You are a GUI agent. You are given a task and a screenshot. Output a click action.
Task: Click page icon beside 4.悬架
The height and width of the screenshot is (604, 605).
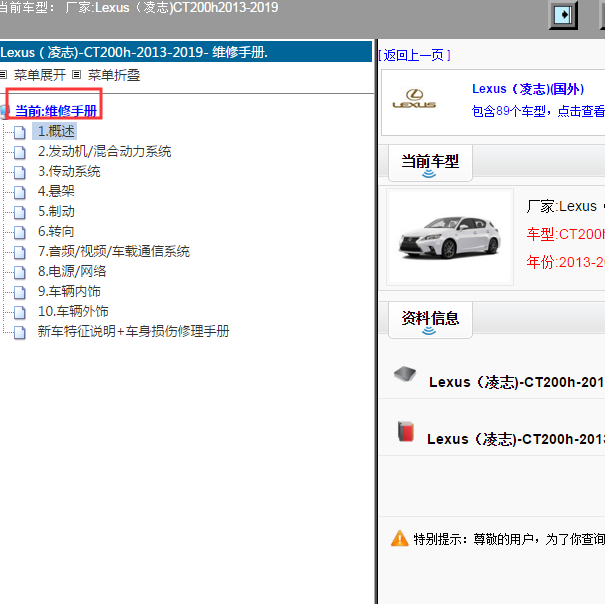point(19,192)
